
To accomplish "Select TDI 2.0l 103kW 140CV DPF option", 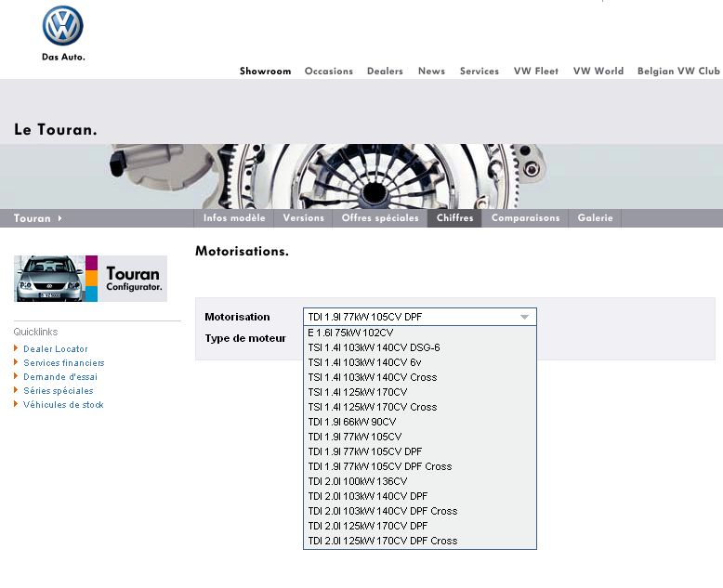I will click(420, 496).
